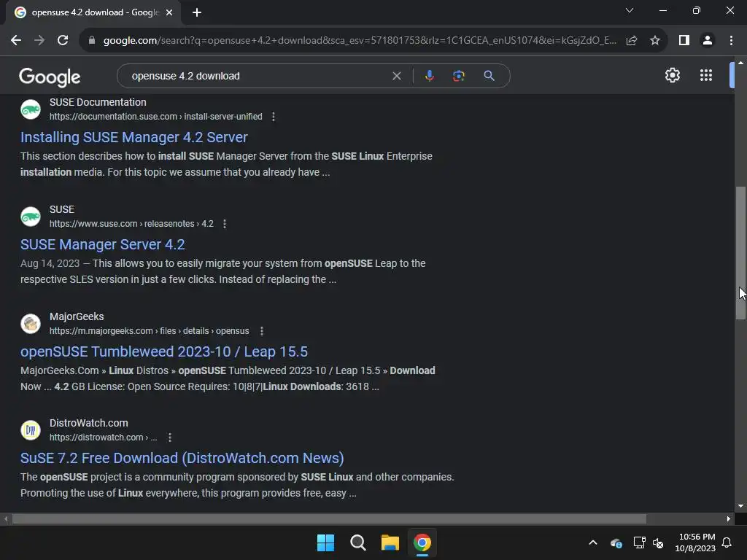View site information lock icon
Image resolution: width=747 pixels, height=560 pixels.
[x=92, y=41]
